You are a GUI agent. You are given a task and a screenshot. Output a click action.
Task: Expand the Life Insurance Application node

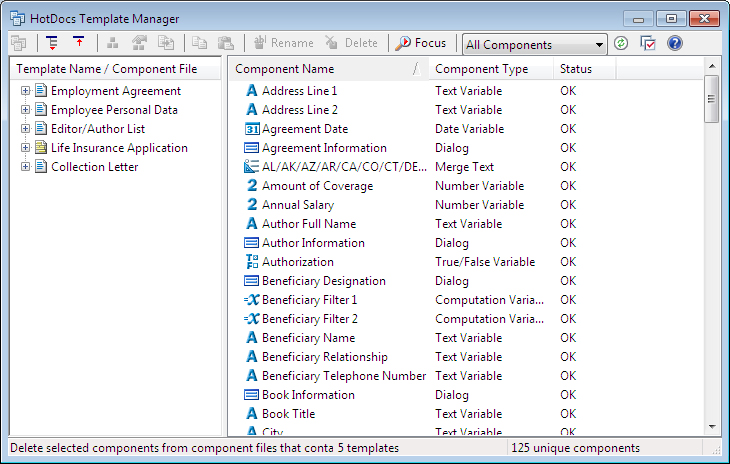coord(26,148)
